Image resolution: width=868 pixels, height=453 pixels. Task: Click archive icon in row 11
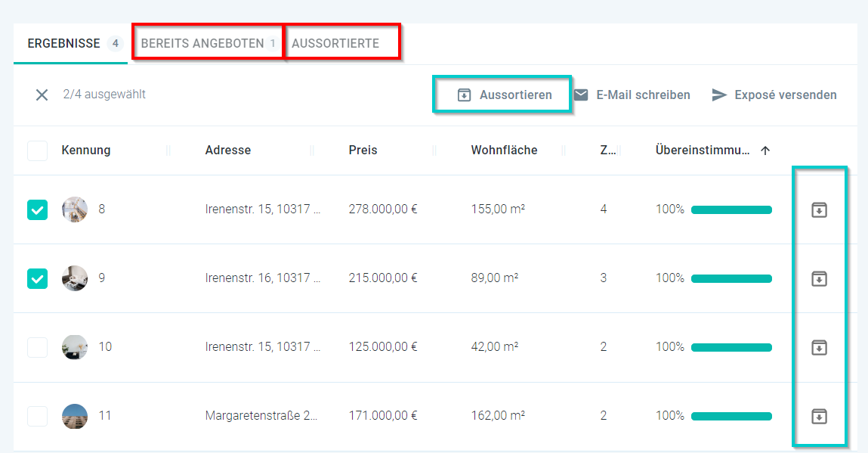click(x=819, y=416)
